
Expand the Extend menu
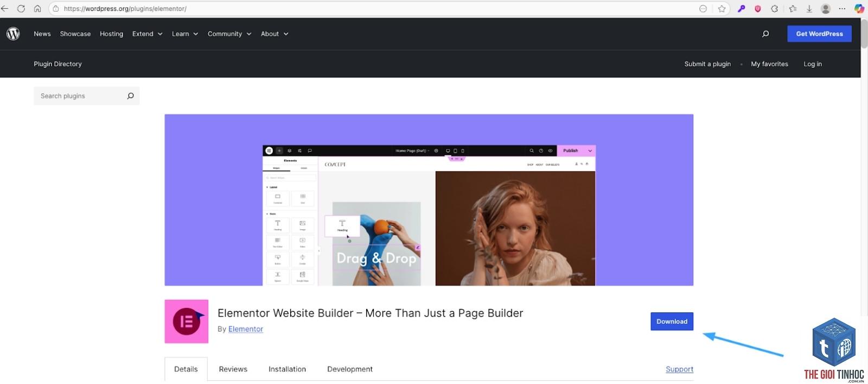coord(147,34)
